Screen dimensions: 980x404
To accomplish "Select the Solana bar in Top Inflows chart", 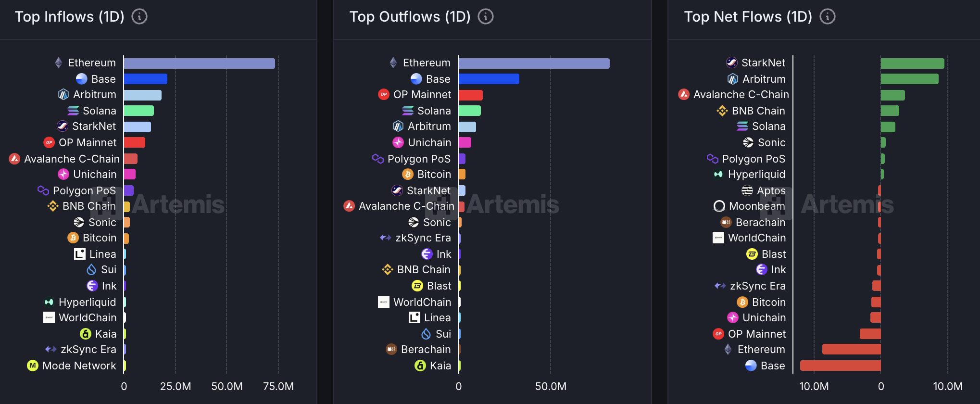I will pyautogui.click(x=139, y=111).
